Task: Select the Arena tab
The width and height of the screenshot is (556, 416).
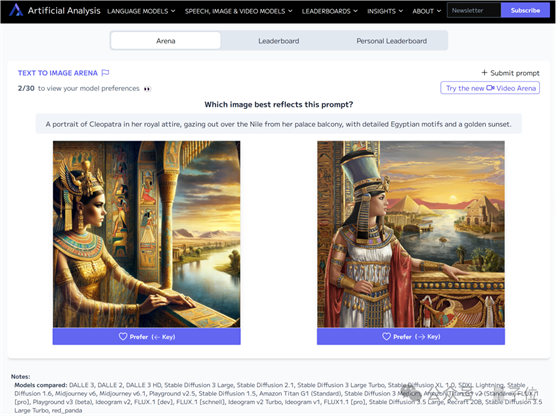Action: 166,41
